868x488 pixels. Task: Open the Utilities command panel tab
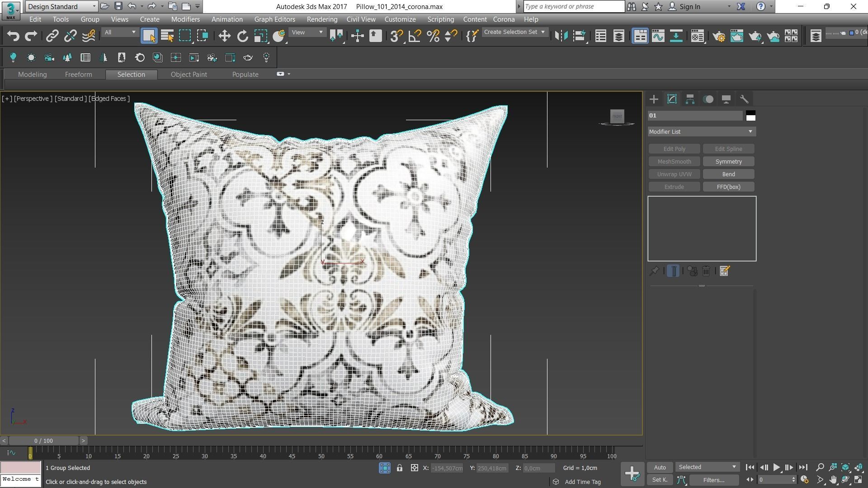[744, 99]
